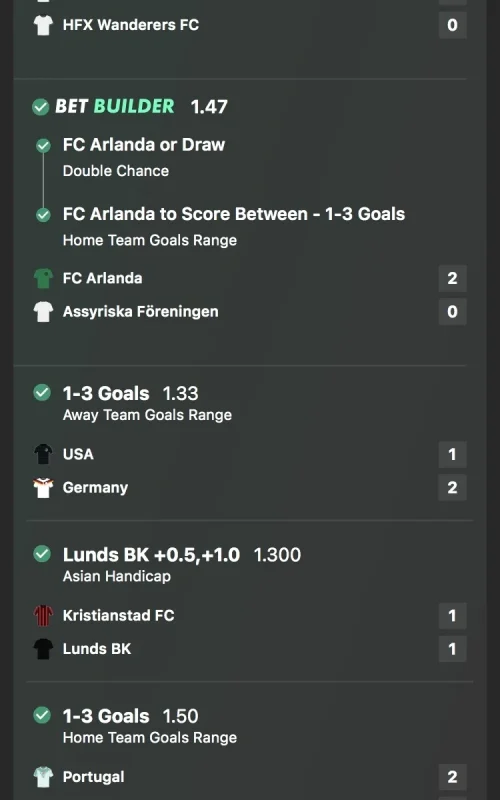Screen dimensions: 500x800
Task: Click the Kristianstad FC team name
Action: click(118, 615)
